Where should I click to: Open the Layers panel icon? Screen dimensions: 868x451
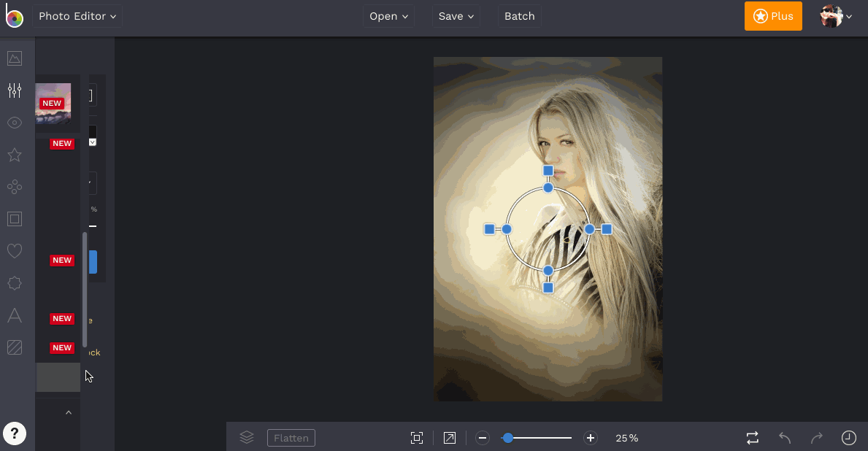[247, 438]
